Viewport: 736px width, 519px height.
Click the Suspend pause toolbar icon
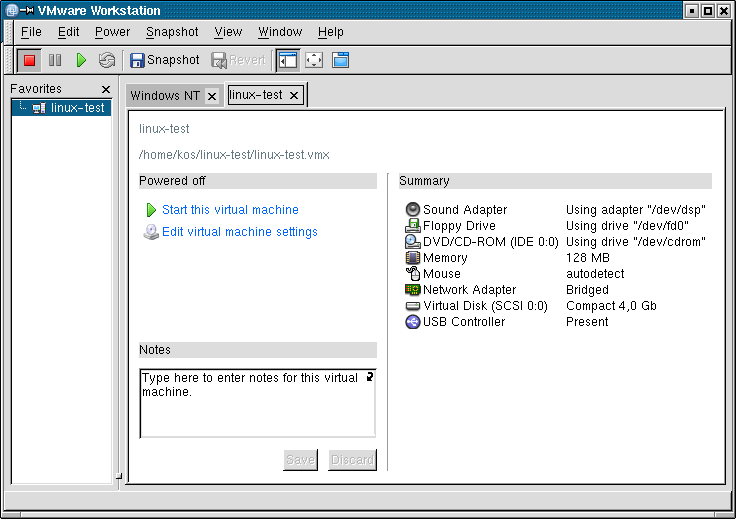55,60
